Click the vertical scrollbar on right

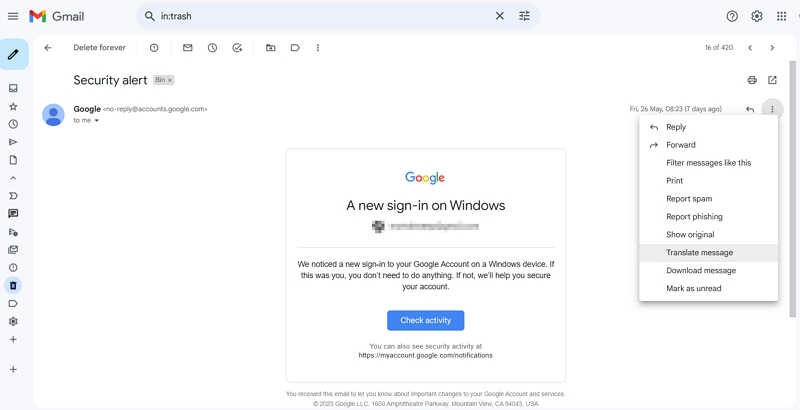(x=792, y=189)
